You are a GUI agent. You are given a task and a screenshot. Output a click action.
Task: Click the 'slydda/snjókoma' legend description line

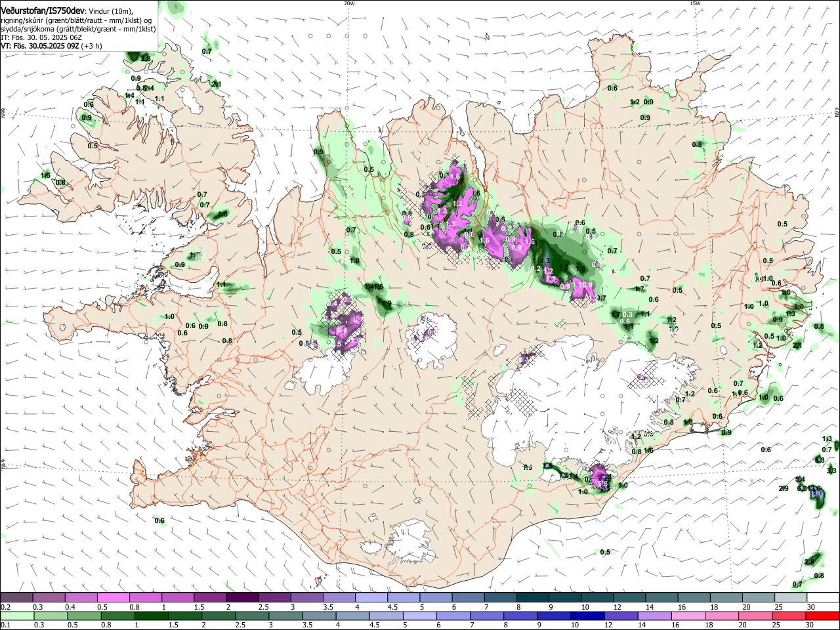pyautogui.click(x=78, y=30)
